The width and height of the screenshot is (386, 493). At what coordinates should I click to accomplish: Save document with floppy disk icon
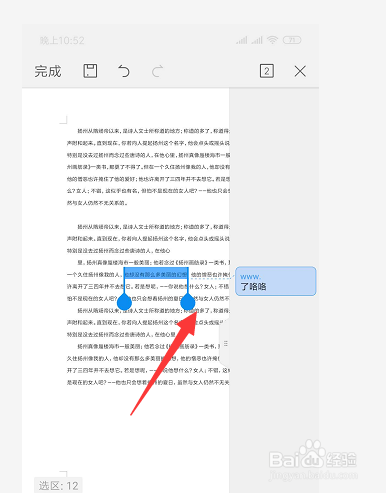click(90, 71)
